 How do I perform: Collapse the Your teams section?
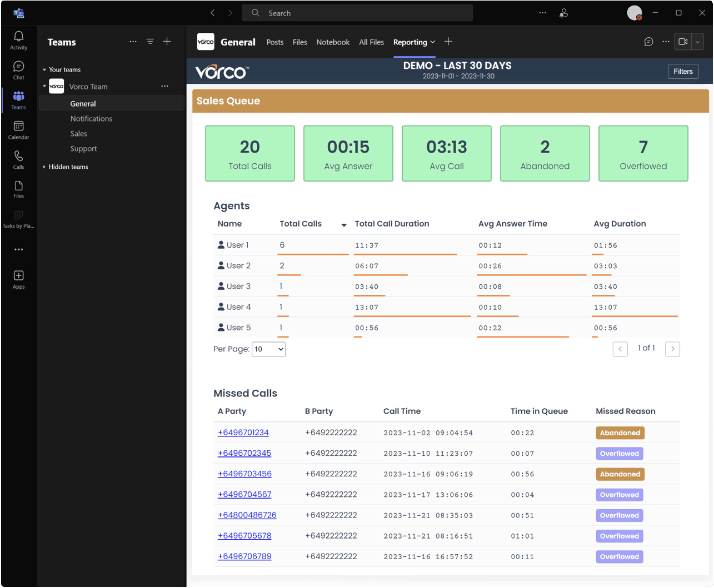click(44, 70)
